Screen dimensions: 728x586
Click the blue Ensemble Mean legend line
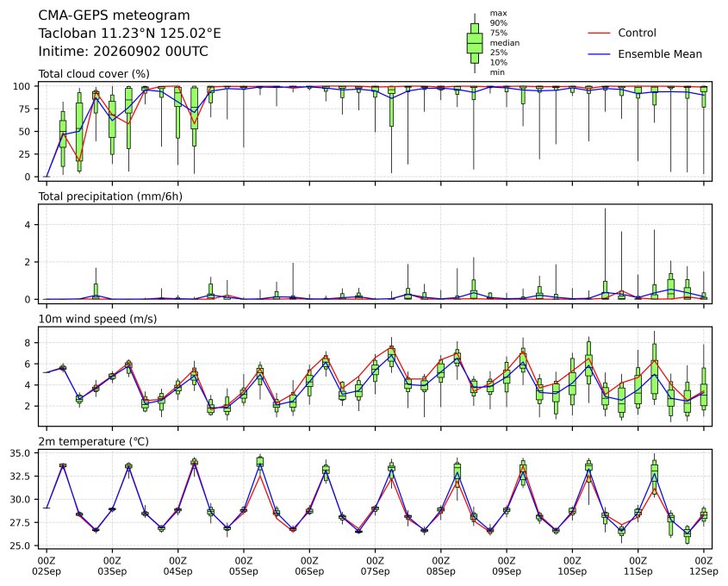point(599,54)
